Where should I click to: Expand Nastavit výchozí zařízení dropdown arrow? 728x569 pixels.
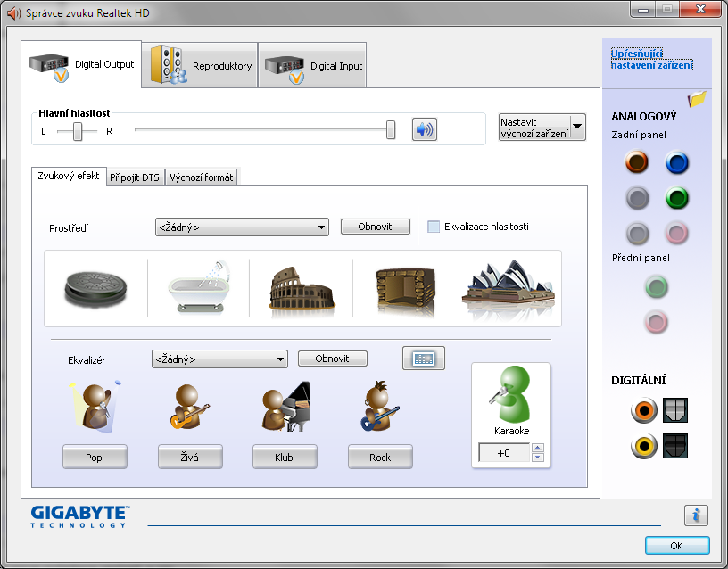pos(577,127)
